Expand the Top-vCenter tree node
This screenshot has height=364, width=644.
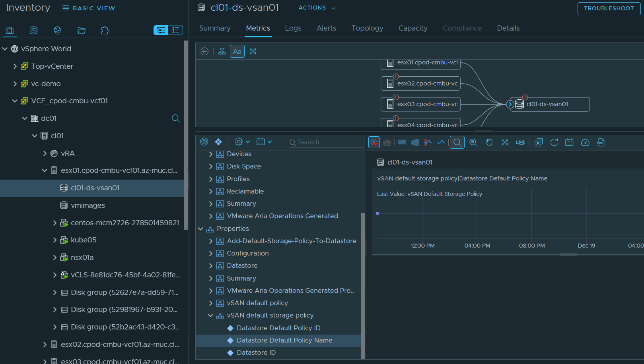(x=15, y=66)
